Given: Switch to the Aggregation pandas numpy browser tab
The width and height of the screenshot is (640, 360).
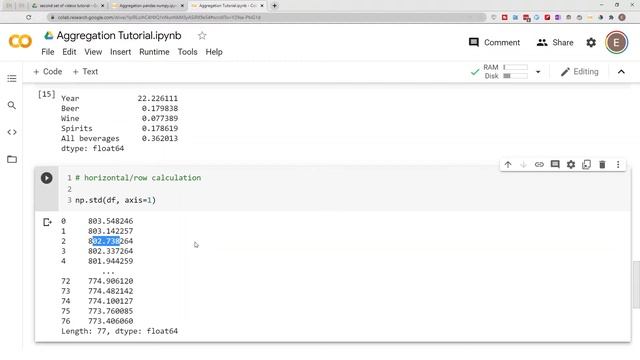Looking at the screenshot, I should pyautogui.click(x=148, y=6).
